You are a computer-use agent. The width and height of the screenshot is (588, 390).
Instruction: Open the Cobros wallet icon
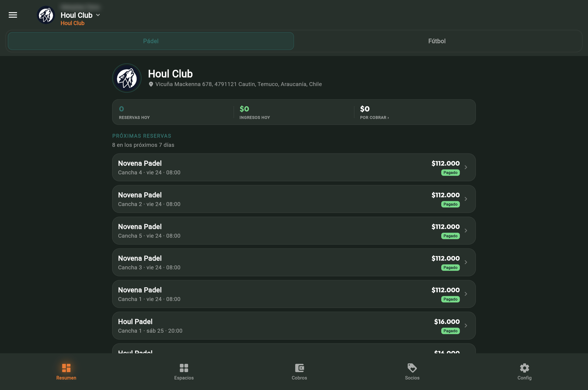click(300, 368)
